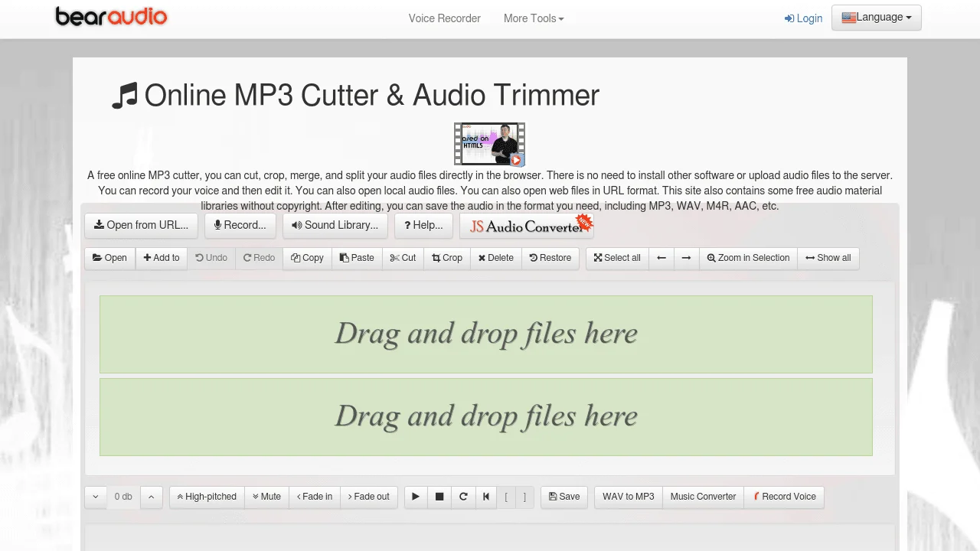
Task: Click the JS Audio Converter banner
Action: tap(527, 226)
